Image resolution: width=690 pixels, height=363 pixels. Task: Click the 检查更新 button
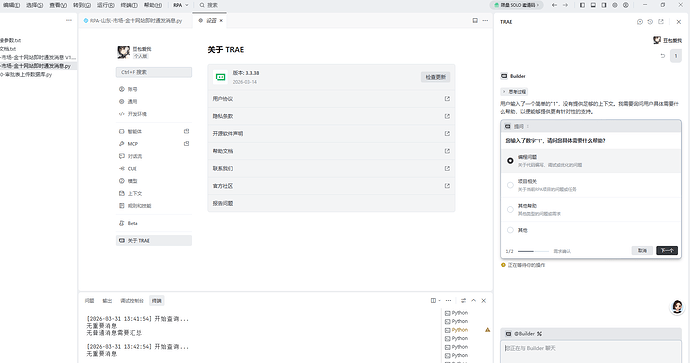tap(436, 77)
